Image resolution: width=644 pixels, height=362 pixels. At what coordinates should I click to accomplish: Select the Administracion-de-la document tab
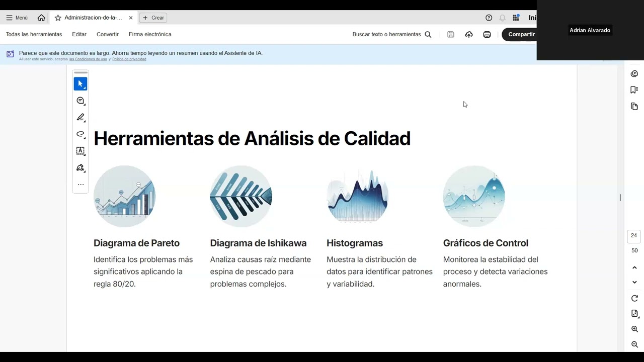(93, 18)
